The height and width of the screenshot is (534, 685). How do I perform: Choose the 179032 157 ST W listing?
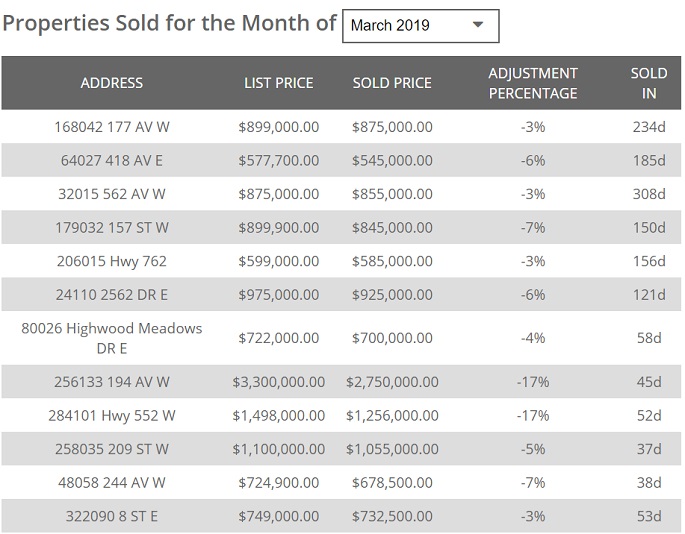(x=112, y=228)
